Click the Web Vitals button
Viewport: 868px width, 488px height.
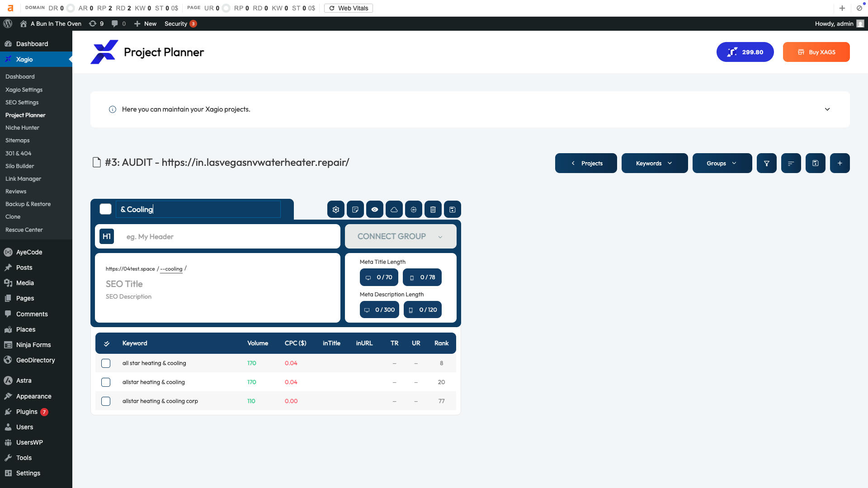pos(348,8)
